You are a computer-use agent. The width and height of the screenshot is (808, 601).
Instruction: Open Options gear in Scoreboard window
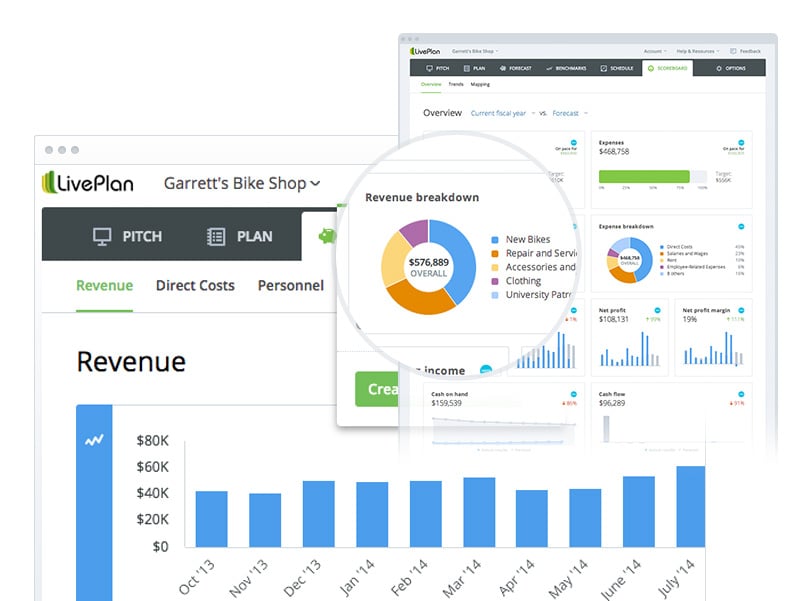[x=719, y=68]
